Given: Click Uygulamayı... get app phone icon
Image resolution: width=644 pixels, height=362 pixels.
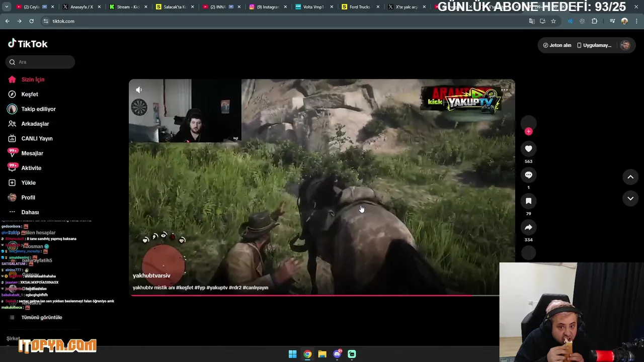Looking at the screenshot, I should [x=594, y=45].
